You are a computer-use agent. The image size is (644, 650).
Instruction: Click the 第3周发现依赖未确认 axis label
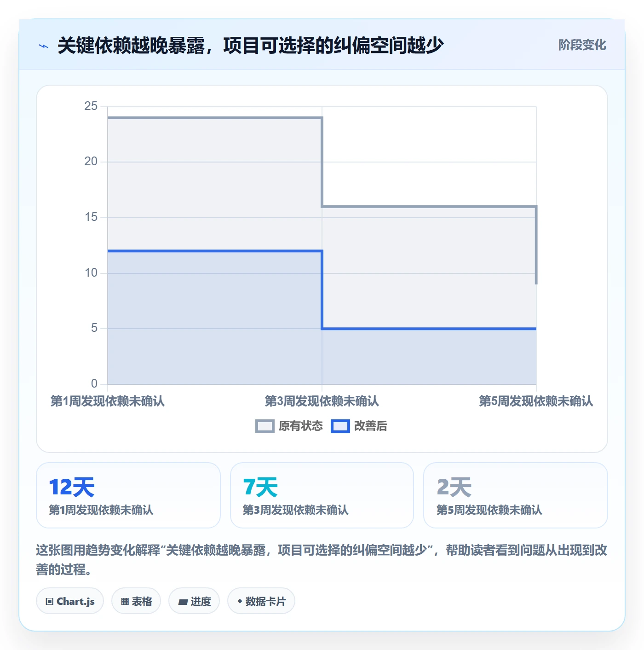pyautogui.click(x=322, y=401)
